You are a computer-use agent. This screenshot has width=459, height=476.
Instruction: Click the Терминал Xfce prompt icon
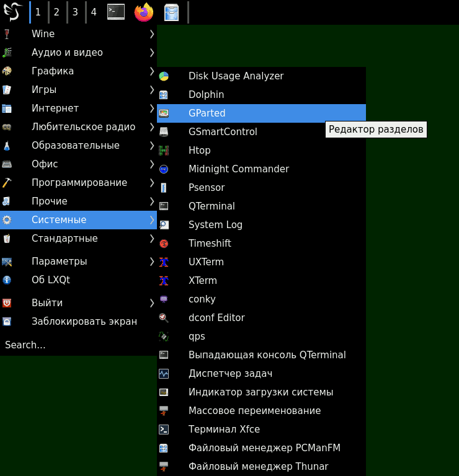tap(164, 430)
